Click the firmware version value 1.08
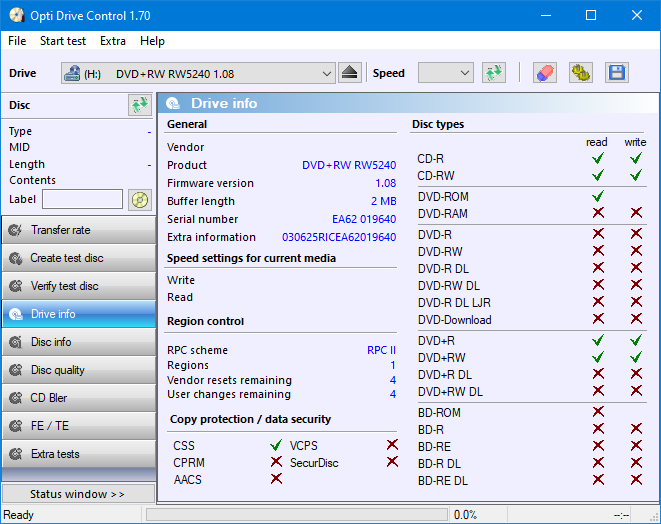The width and height of the screenshot is (661, 524). pos(386,183)
